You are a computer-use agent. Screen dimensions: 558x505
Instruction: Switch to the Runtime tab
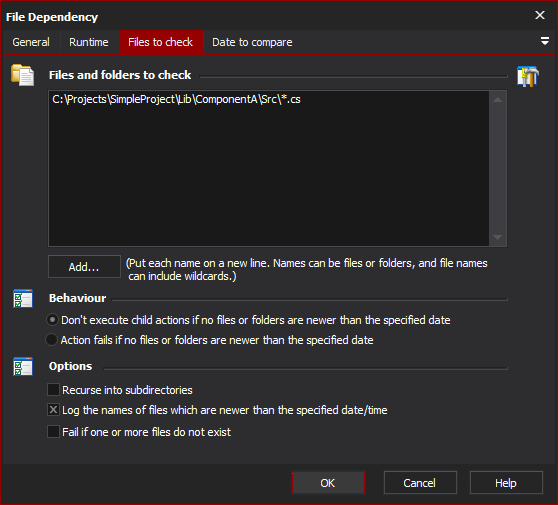(x=89, y=42)
